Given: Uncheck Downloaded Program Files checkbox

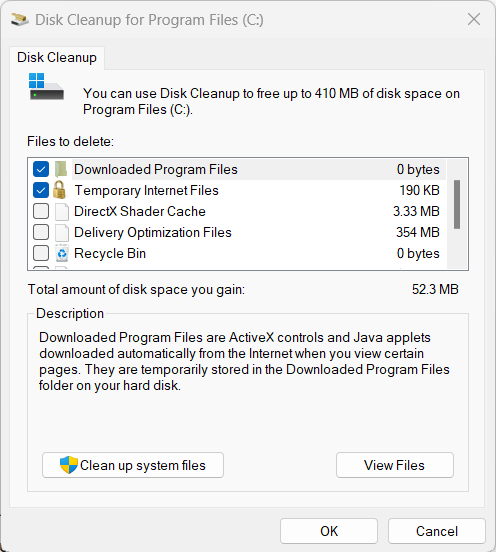Looking at the screenshot, I should (x=41, y=169).
